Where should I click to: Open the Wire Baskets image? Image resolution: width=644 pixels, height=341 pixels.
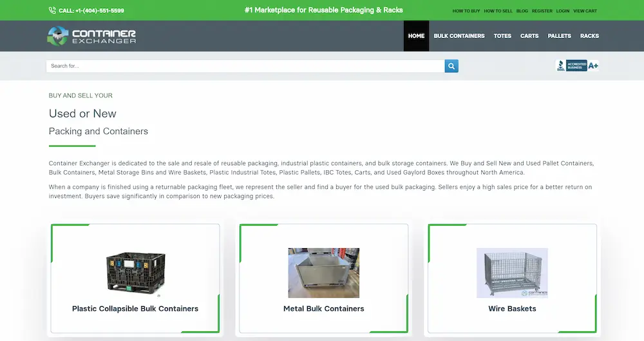click(512, 273)
